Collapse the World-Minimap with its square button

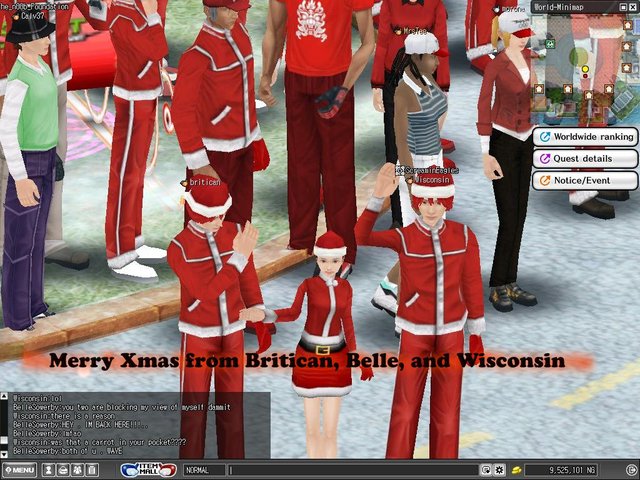(x=623, y=7)
